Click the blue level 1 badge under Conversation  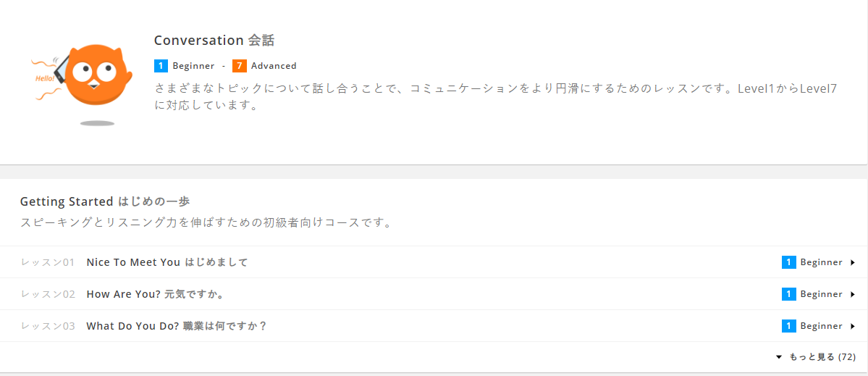(161, 66)
